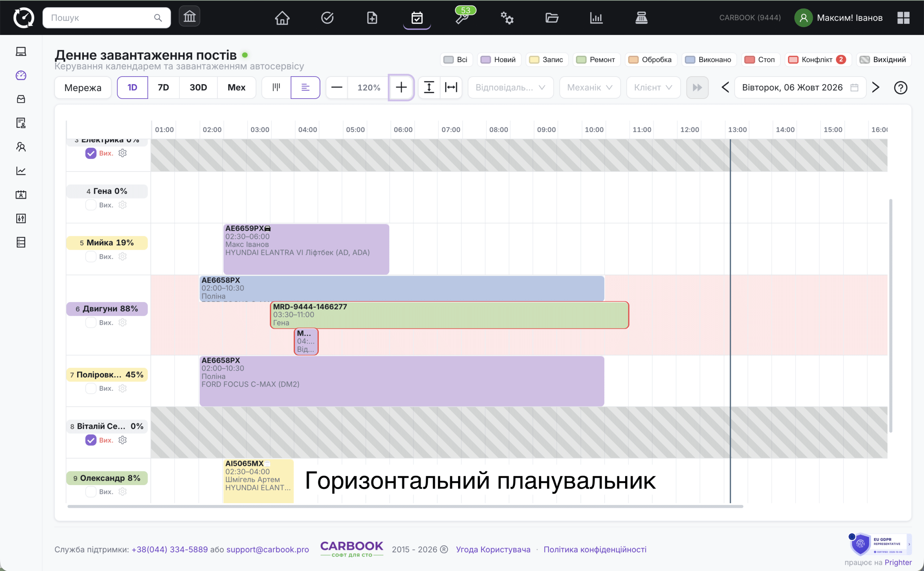This screenshot has height=571, width=924.
Task: Open the gears settings icon in navbar
Action: point(507,18)
